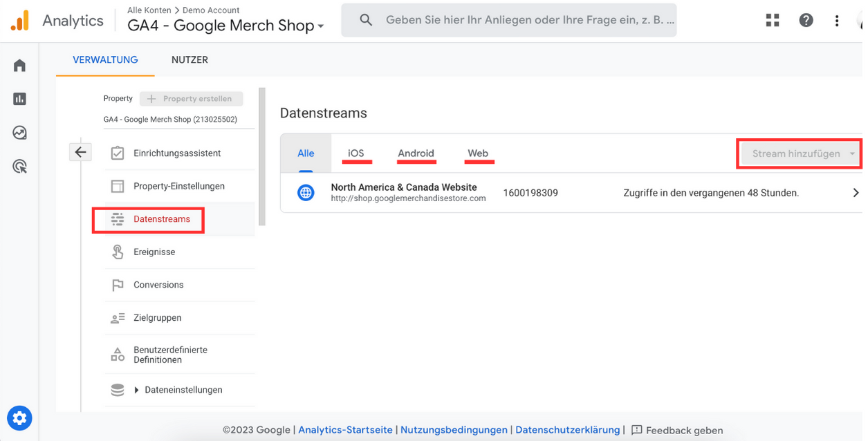Viewport: 868px width, 441px height.
Task: Open the Ereignisse menu item
Action: click(180, 252)
